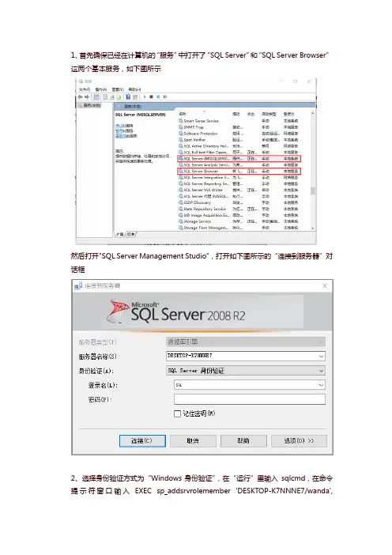Click the 取消 button in the connect dialog

(193, 440)
